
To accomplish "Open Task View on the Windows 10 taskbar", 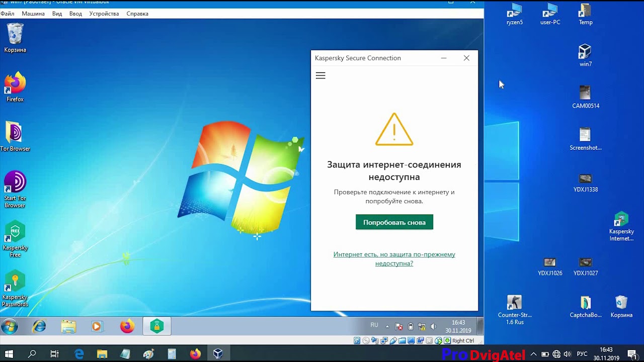I will coord(55,354).
